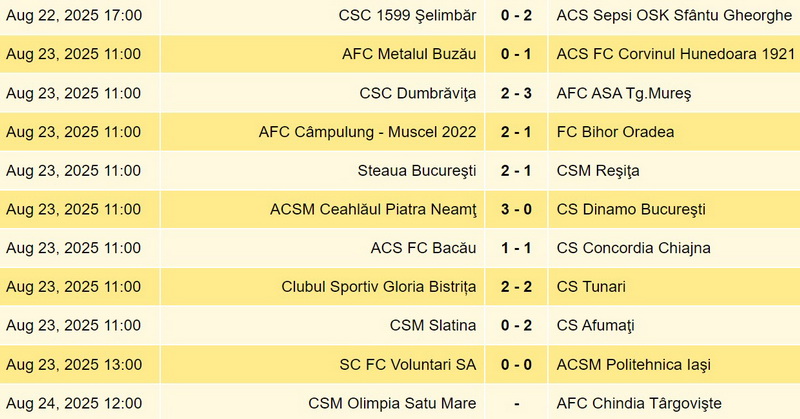Select the CS Tunari team
This screenshot has height=419, width=800.
[x=591, y=287]
